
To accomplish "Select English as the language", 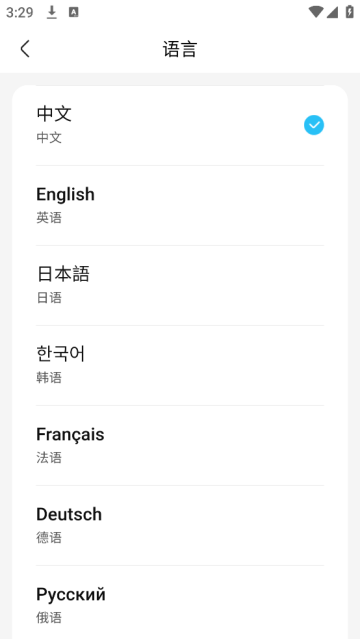I will pos(180,205).
